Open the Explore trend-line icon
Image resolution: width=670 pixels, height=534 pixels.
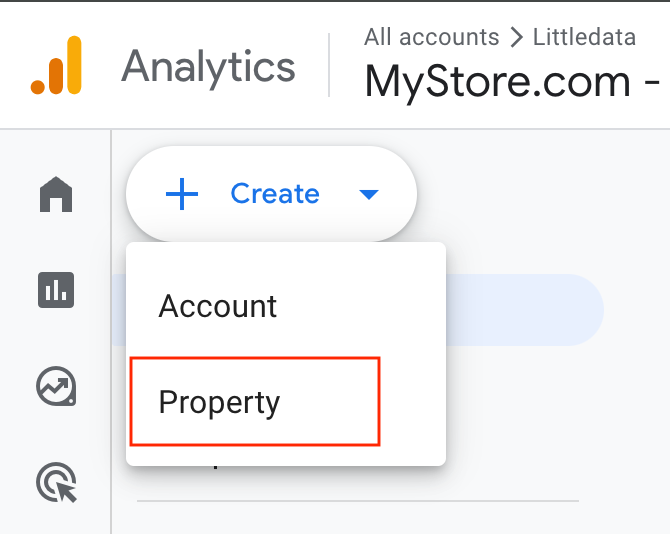pyautogui.click(x=56, y=386)
